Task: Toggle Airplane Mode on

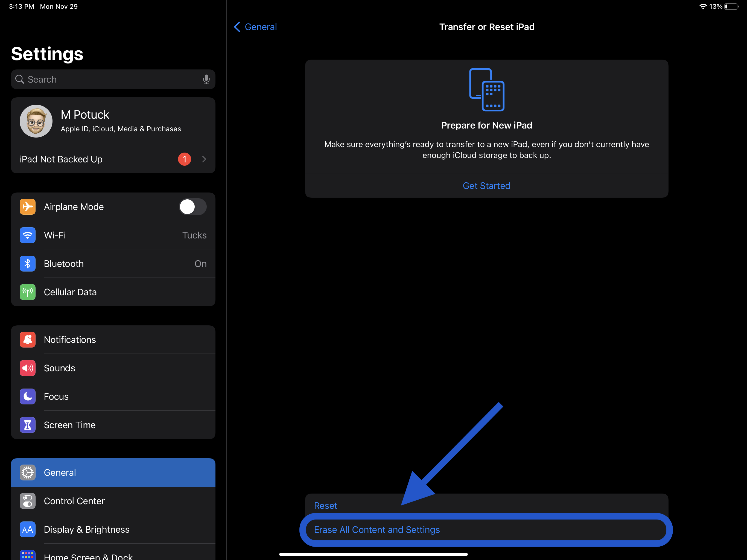Action: [x=192, y=206]
